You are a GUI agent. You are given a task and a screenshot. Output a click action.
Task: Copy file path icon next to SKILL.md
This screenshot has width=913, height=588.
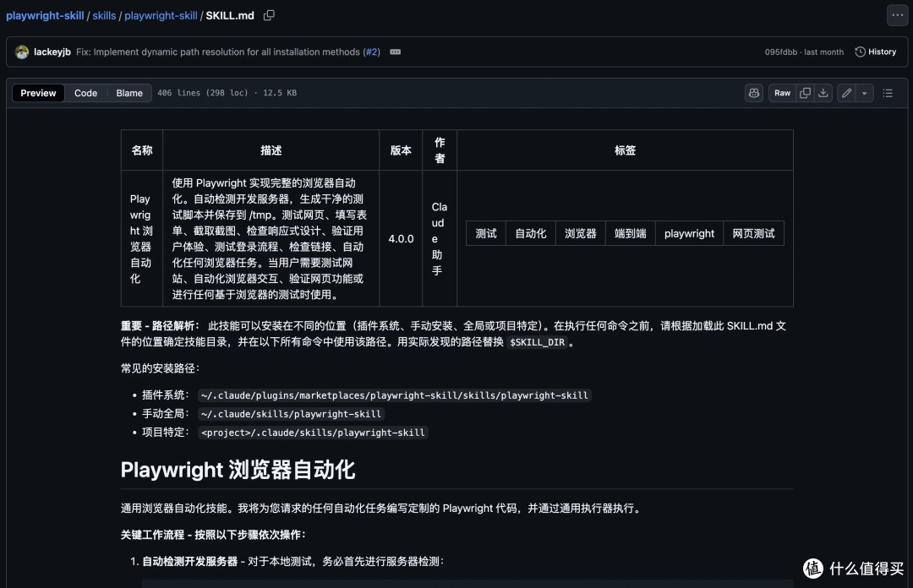[x=269, y=15]
